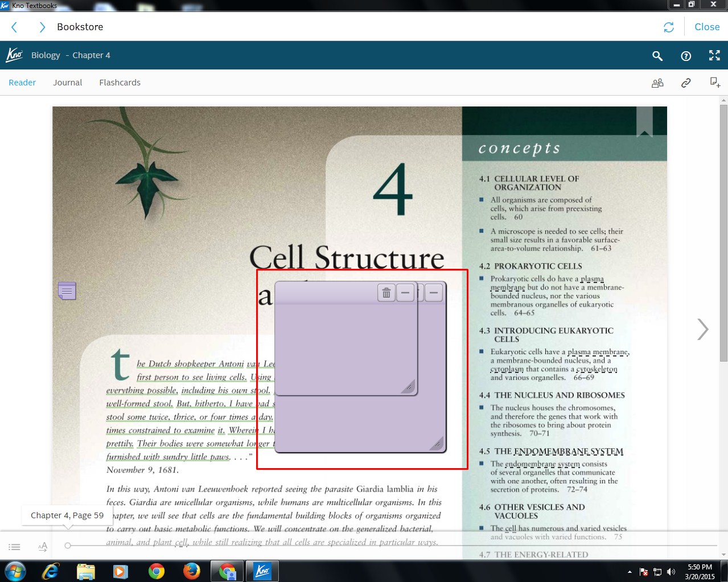The width and height of the screenshot is (728, 582).
Task: Click heading '4.1 CELLULAR LEVEL OF ORGANIZATION'
Action: [x=529, y=183]
